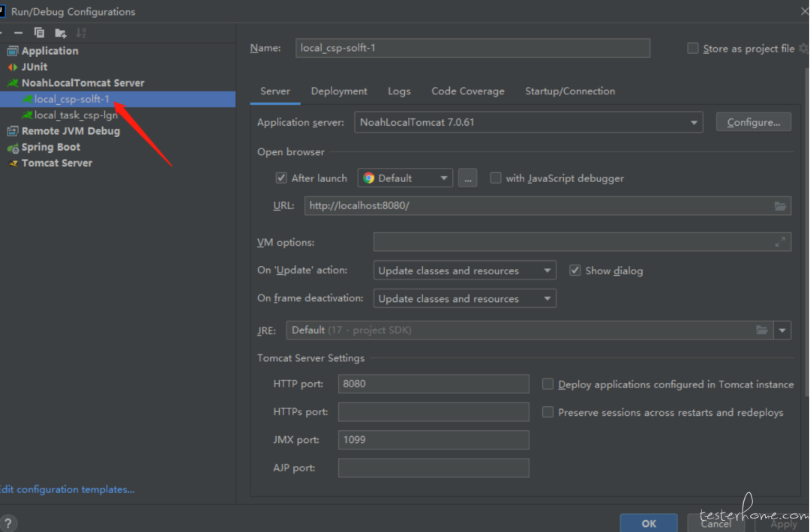This screenshot has height=532, width=810.
Task: Click the Name input field
Action: 472,48
